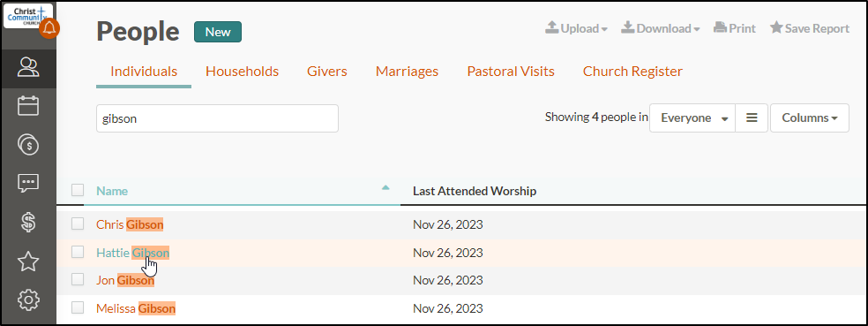Open the giving coin icon in sidebar
Screen dimensions: 868x326
click(x=28, y=145)
